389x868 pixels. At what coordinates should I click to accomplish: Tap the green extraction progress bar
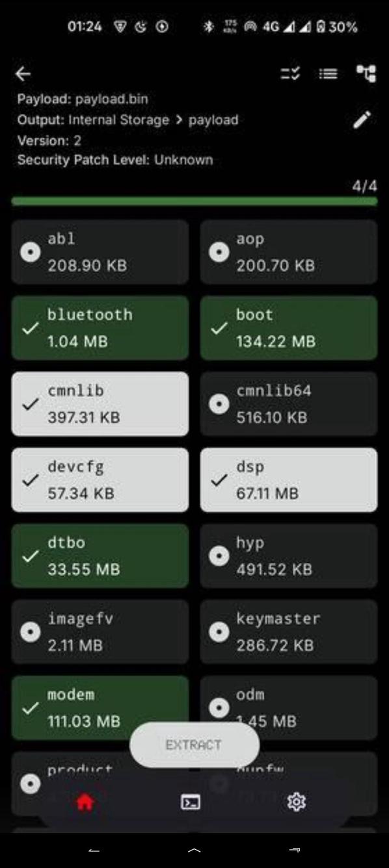coord(194,201)
